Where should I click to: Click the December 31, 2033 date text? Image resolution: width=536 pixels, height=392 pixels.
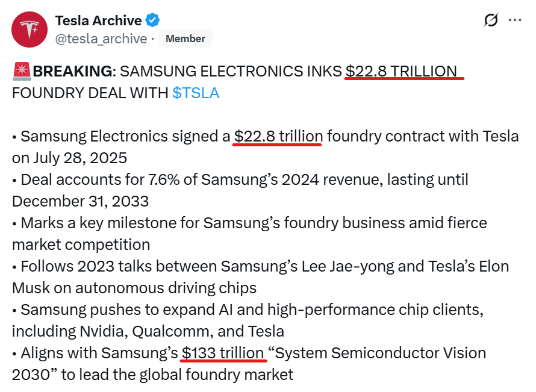[80, 201]
